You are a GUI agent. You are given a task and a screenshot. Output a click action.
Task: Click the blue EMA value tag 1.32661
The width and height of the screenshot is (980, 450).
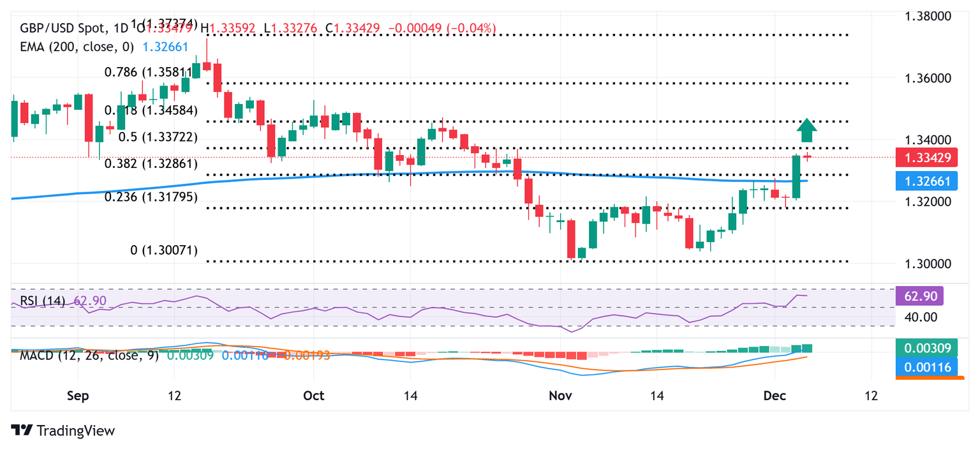(926, 182)
